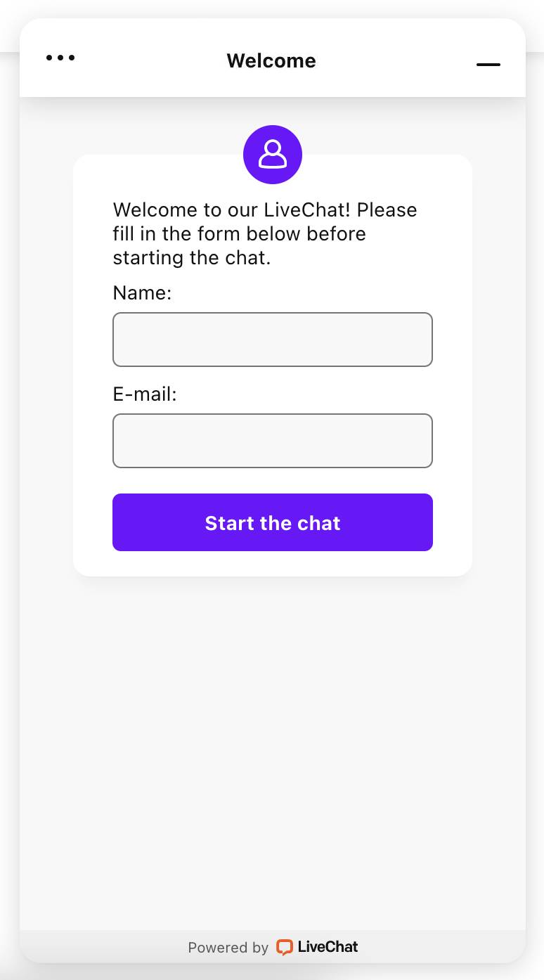Minimize the chat window with the dash icon
The width and height of the screenshot is (544, 980).
pos(488,64)
